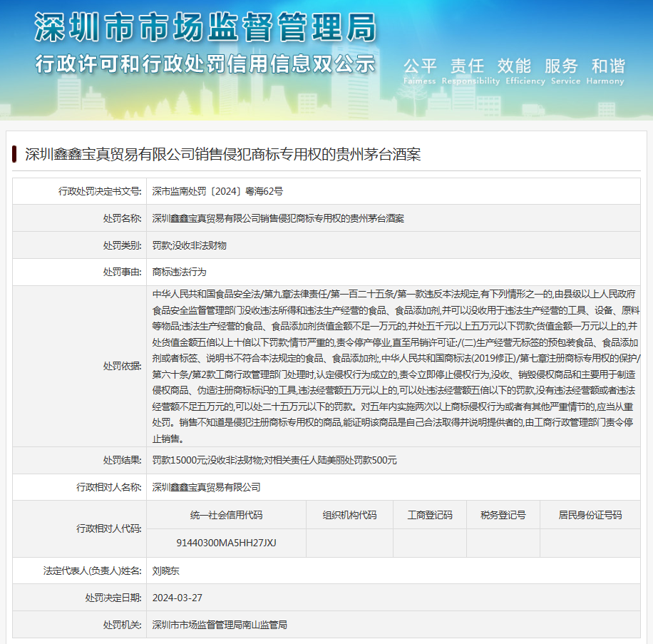Click the date value 2024-03-27
Viewport: 653px width, 644px height.
pos(178,598)
